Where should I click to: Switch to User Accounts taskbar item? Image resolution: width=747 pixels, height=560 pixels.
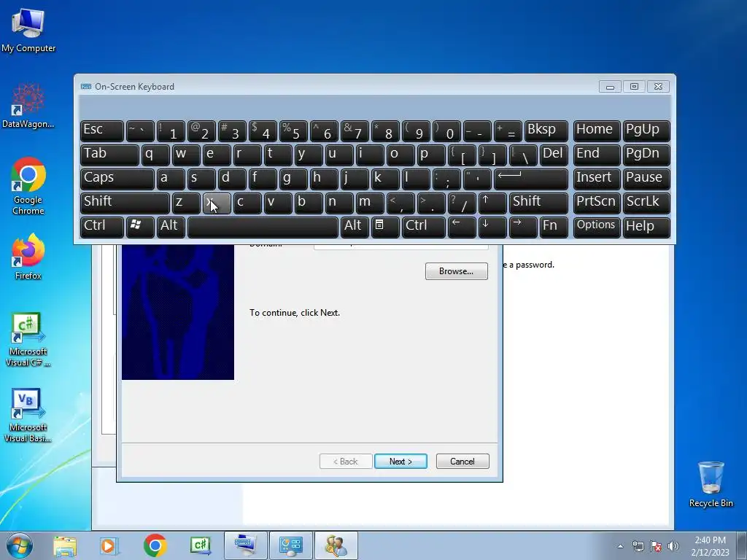coord(336,545)
